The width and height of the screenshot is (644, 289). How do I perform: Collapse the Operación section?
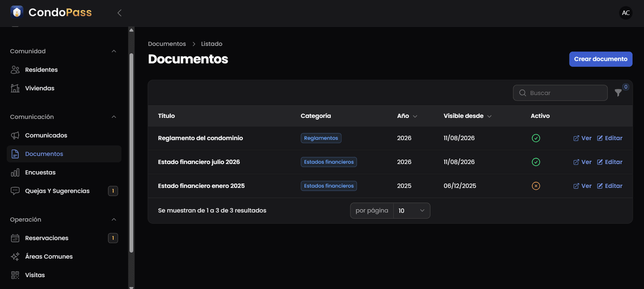click(114, 220)
